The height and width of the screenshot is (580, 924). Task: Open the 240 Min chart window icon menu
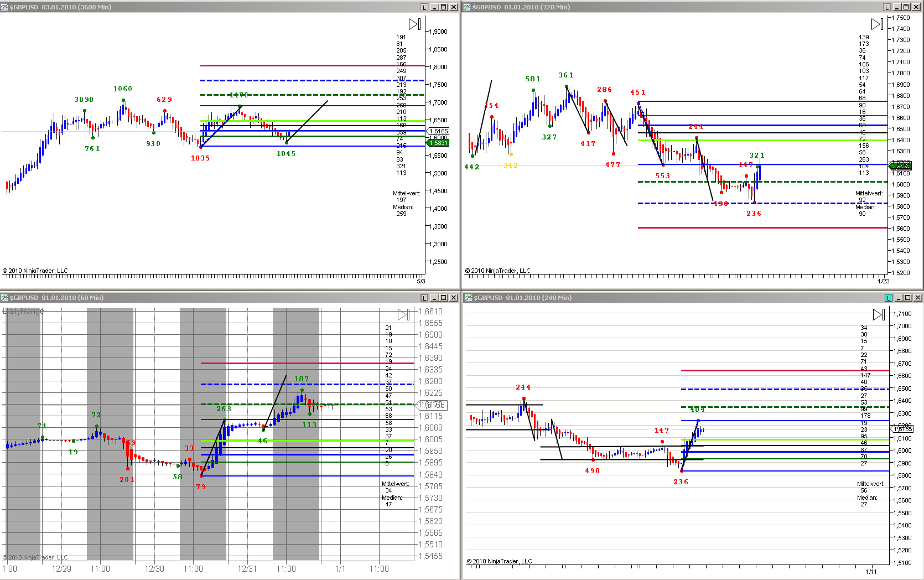point(469,298)
